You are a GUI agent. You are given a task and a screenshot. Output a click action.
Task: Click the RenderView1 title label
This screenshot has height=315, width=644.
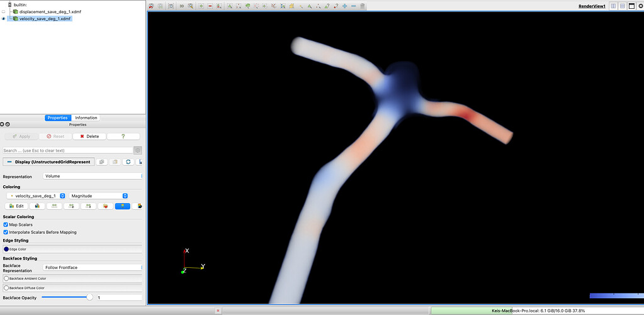pos(592,6)
